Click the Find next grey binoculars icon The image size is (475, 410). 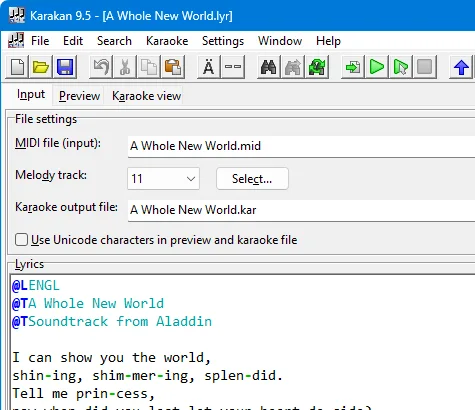(x=292, y=67)
